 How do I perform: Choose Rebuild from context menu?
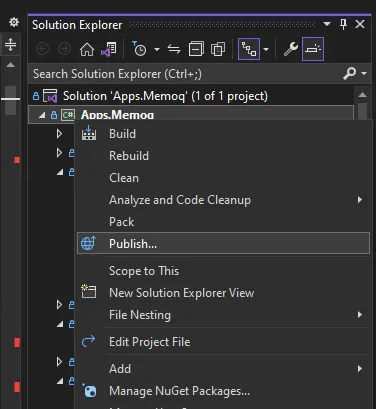(x=223, y=156)
